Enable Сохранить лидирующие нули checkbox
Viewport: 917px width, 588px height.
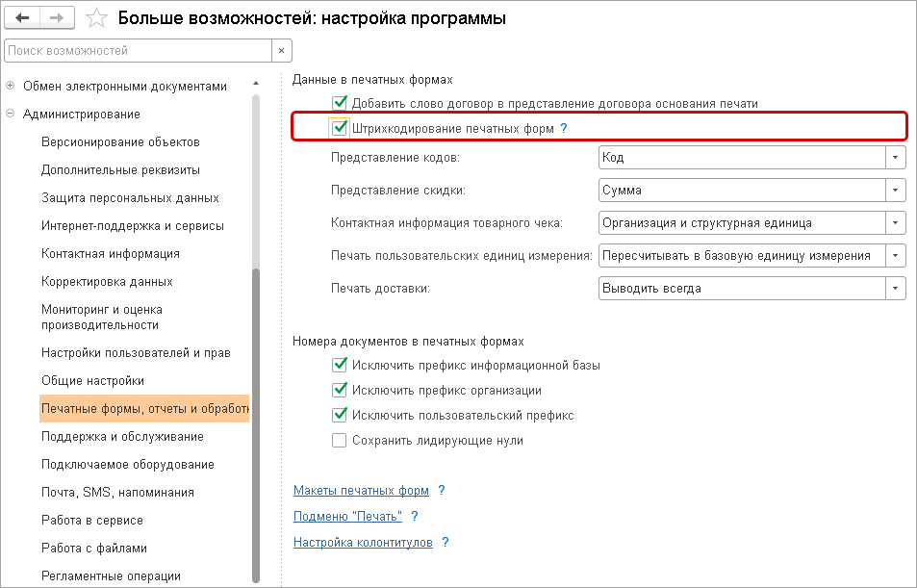click(x=339, y=441)
